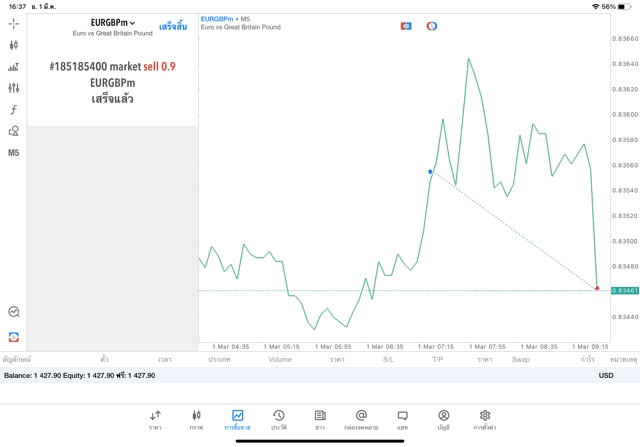The image size is (640, 447).
Task: Sort by the Volume column header
Action: (280, 358)
